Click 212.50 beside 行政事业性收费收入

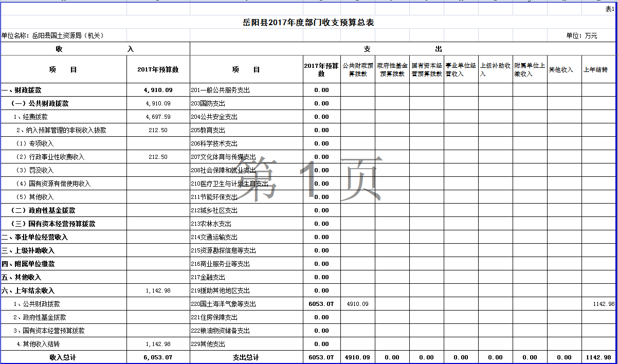pos(158,157)
